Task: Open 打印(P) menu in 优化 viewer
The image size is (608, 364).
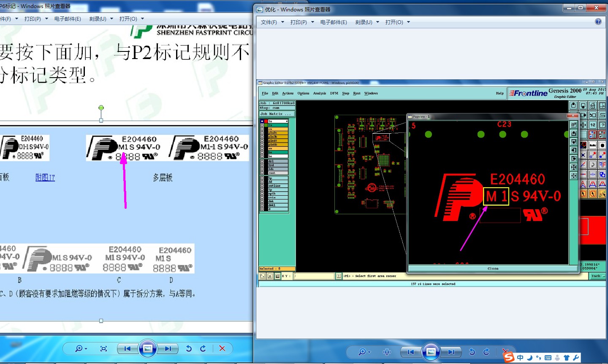Action: [x=302, y=22]
